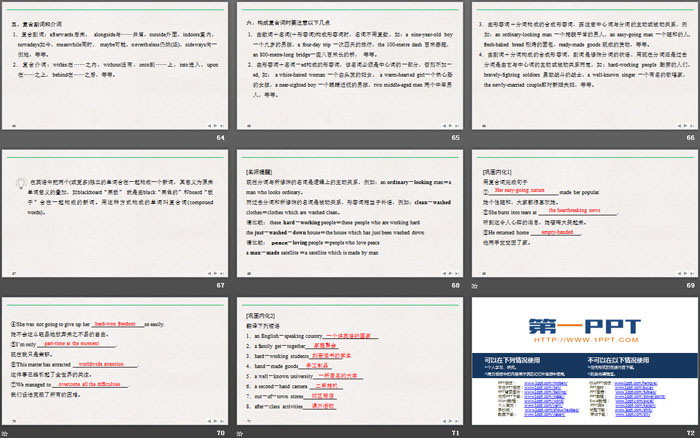Click the slide number 69 label
The height and width of the screenshot is (438, 700).
coord(691,285)
